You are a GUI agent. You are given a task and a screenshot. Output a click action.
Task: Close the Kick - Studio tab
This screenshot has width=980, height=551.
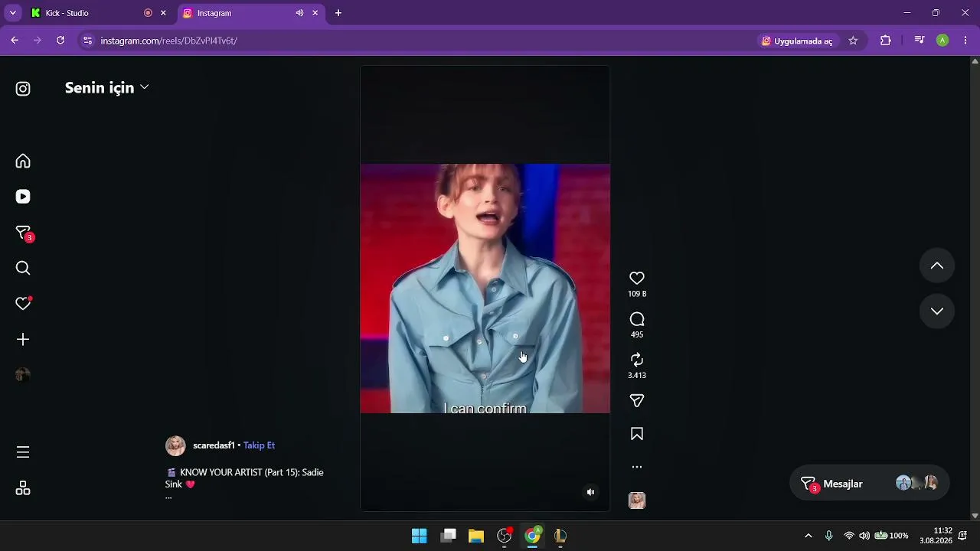click(x=163, y=13)
